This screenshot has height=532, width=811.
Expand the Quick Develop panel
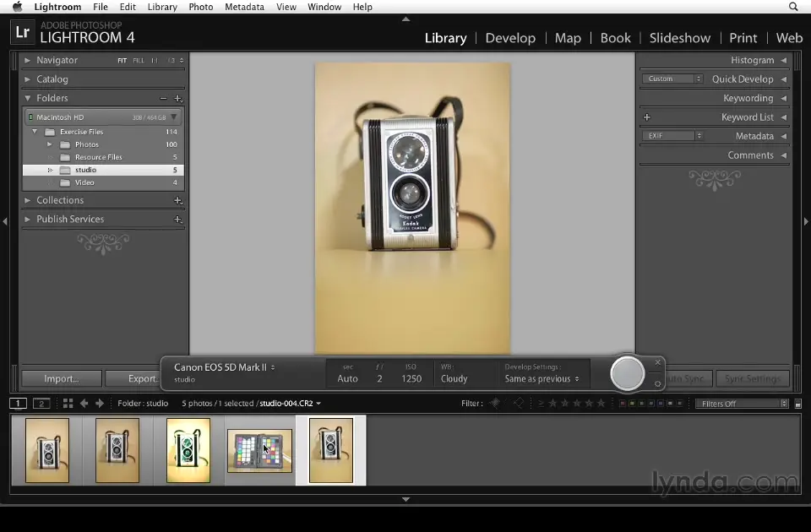(x=784, y=79)
